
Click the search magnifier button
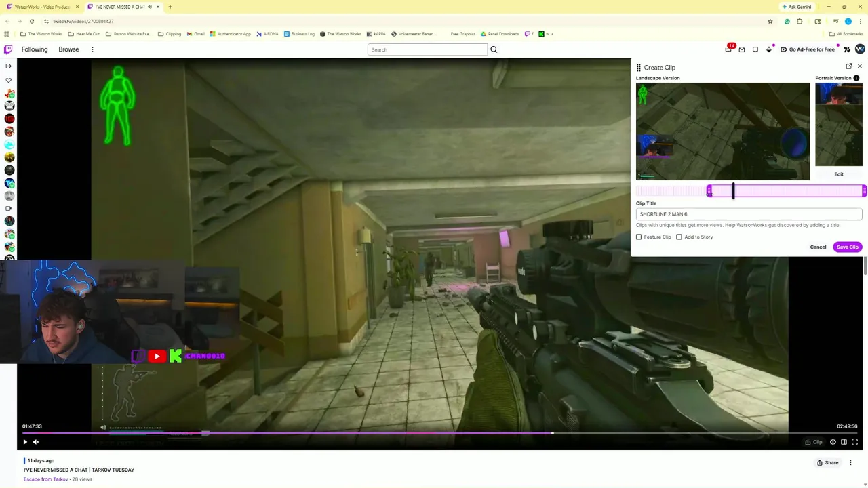point(494,49)
